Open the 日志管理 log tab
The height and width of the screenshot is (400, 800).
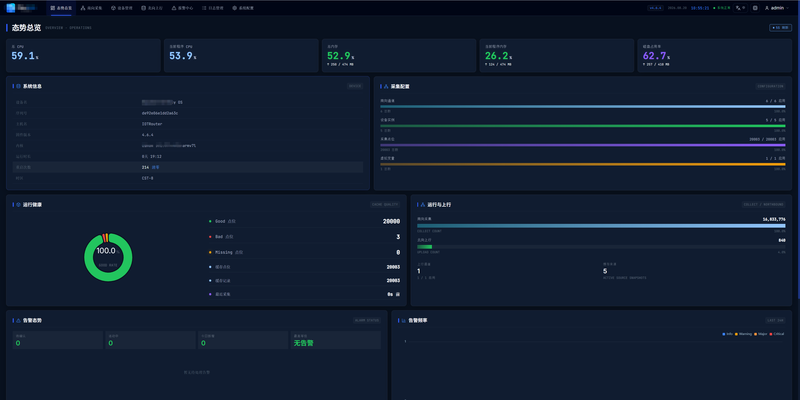point(212,8)
